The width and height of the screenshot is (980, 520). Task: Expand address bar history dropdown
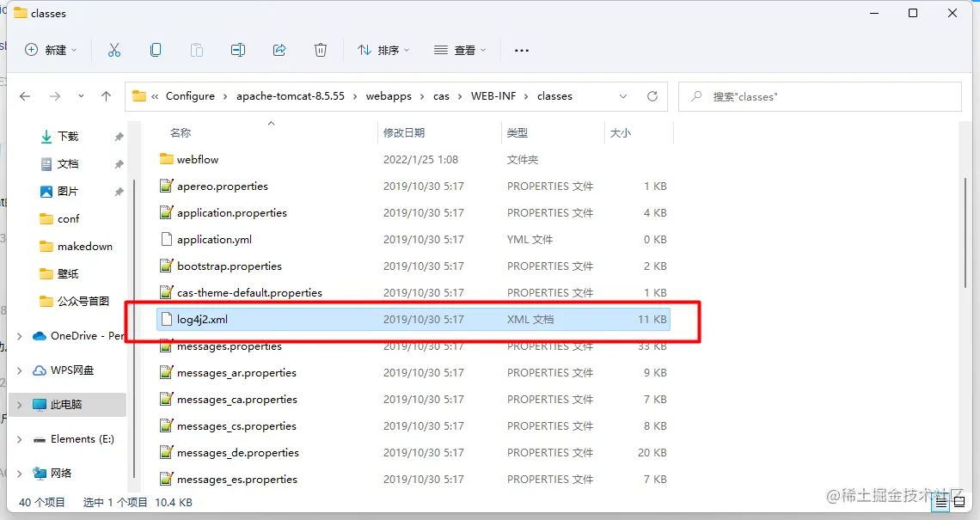(x=623, y=96)
